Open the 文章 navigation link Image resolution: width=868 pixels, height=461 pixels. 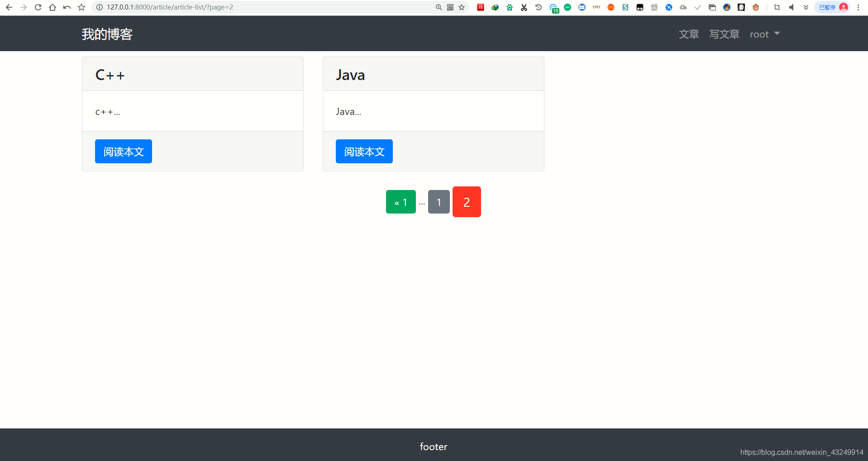pyautogui.click(x=689, y=34)
